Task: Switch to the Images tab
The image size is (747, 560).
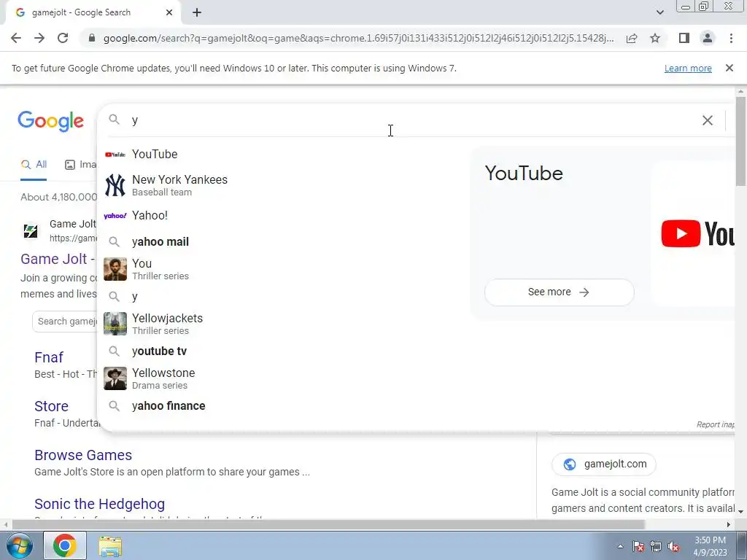Action: tap(80, 165)
